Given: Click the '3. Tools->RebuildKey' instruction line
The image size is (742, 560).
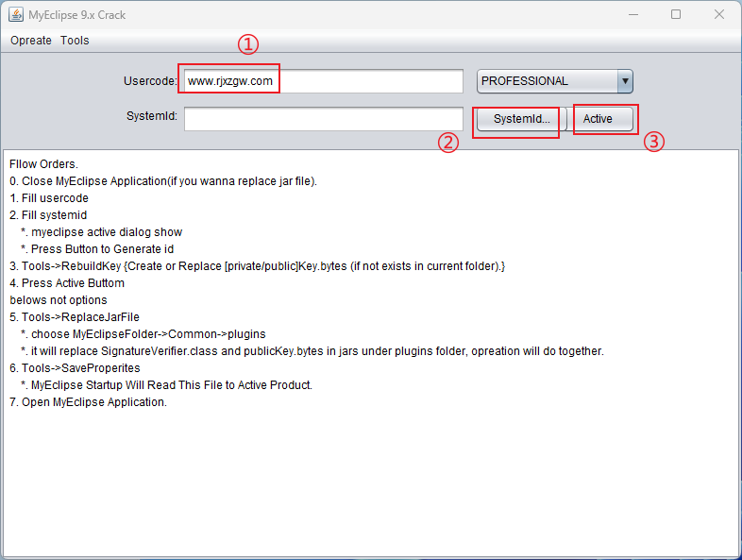Looking at the screenshot, I should click(x=258, y=266).
